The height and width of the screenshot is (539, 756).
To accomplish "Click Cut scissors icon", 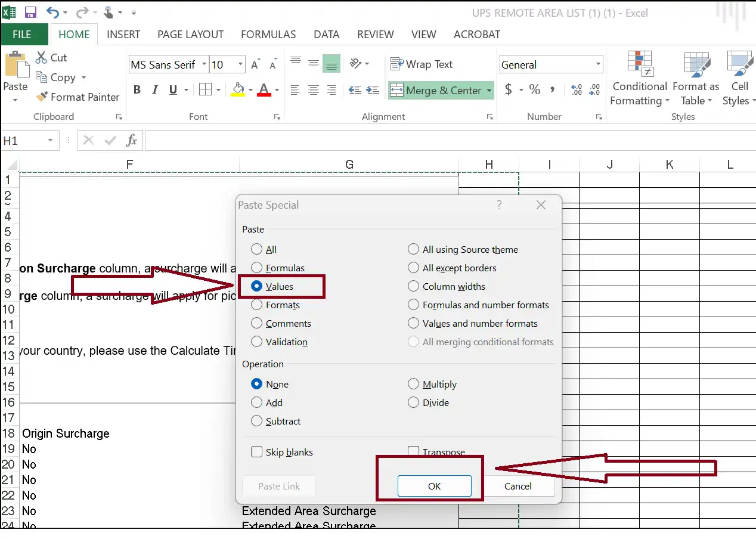I will tap(41, 57).
